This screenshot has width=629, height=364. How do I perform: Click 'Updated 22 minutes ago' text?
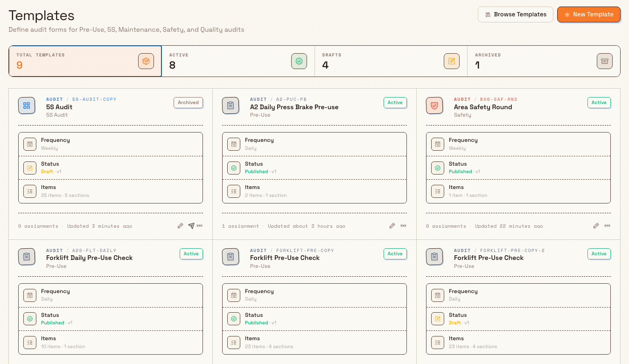tap(509, 226)
